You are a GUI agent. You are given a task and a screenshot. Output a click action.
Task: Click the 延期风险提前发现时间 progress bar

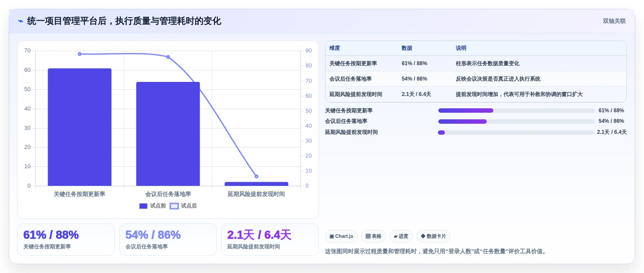click(x=516, y=133)
